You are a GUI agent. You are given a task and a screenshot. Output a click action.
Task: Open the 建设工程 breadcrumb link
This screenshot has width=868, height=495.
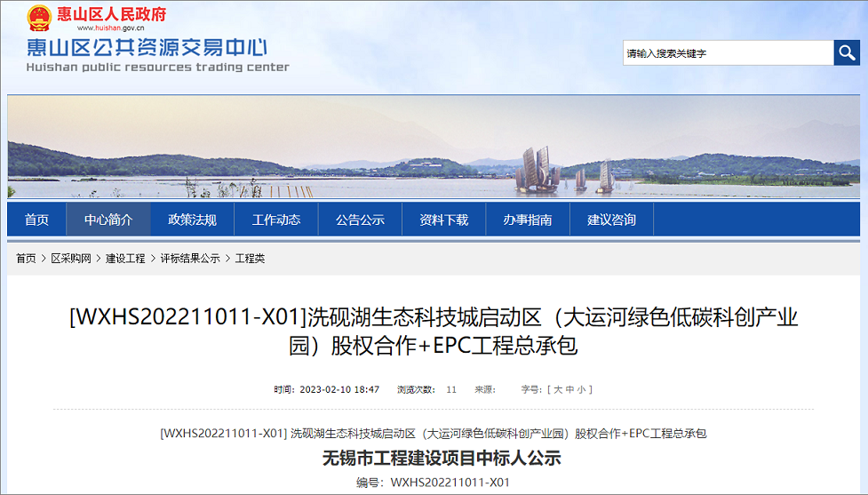click(x=125, y=259)
